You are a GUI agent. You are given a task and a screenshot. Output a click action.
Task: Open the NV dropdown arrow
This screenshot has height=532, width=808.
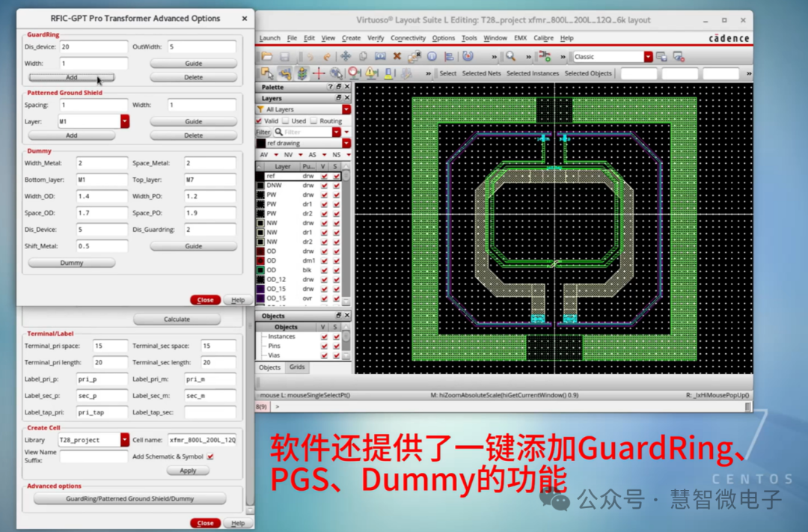point(301,155)
